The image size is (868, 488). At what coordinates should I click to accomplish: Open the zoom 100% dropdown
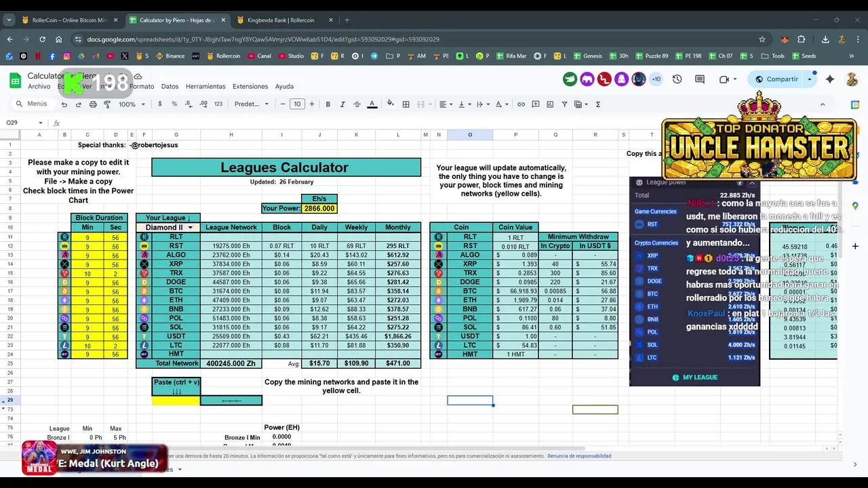132,104
